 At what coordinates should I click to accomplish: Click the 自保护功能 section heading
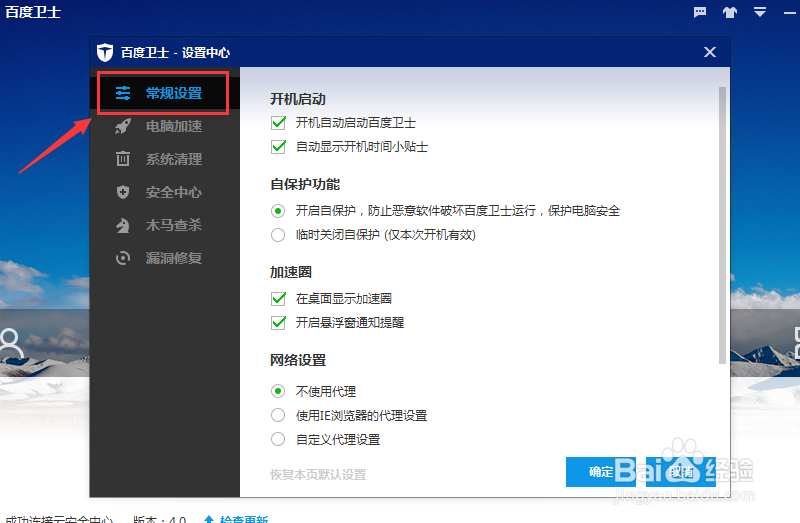click(305, 184)
